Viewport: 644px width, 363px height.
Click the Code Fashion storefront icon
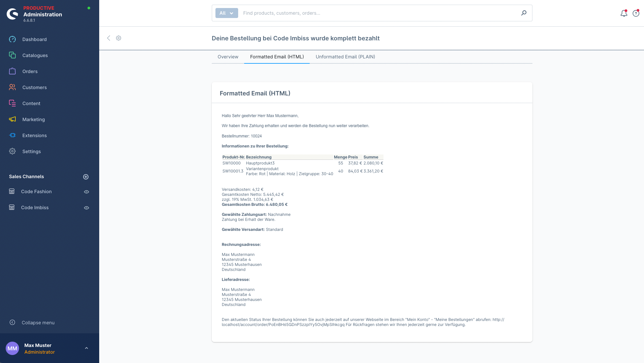[x=12, y=191]
